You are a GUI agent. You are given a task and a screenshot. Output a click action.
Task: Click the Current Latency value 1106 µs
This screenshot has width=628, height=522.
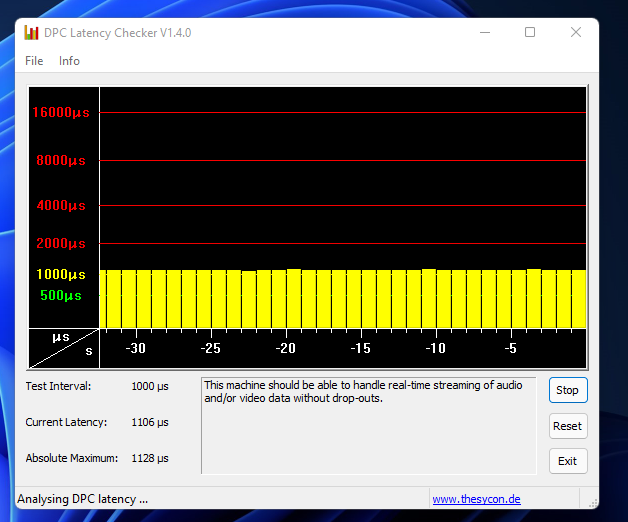(x=150, y=422)
